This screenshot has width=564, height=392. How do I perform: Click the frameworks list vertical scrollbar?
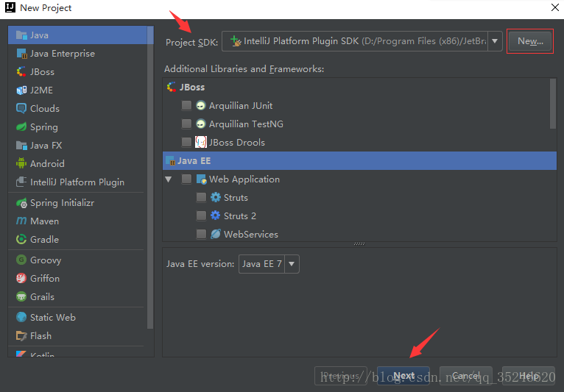pyautogui.click(x=553, y=104)
